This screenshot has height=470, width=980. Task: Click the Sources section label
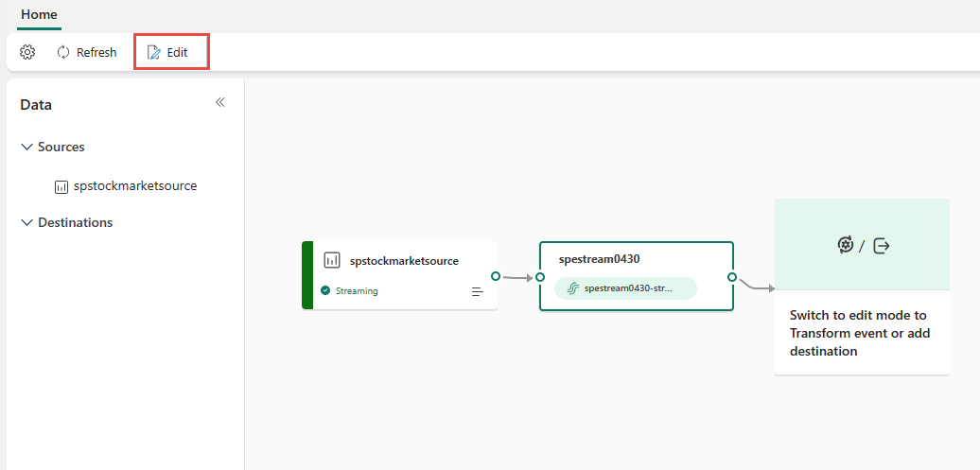click(x=61, y=147)
